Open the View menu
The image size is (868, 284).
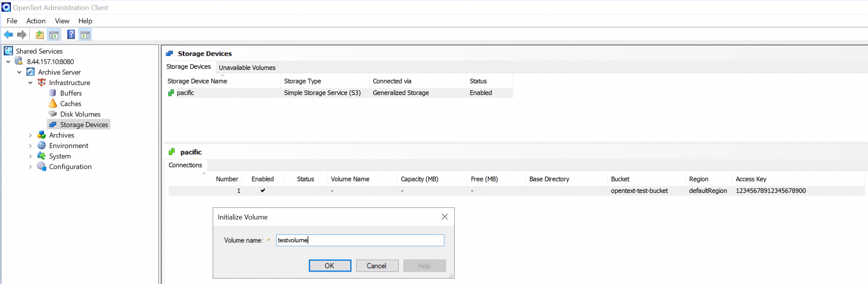62,21
